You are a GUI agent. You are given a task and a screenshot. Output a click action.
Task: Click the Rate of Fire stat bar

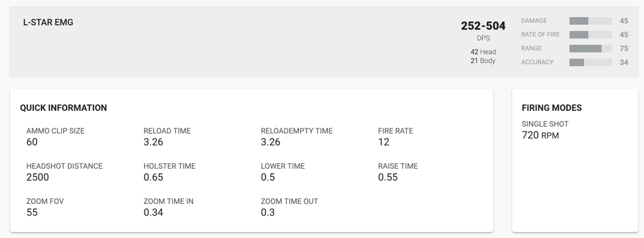(590, 35)
